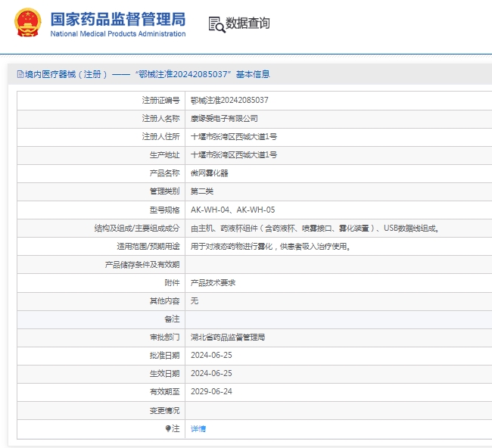
Task: Select product name 微网雾化器
Action: 209,173
